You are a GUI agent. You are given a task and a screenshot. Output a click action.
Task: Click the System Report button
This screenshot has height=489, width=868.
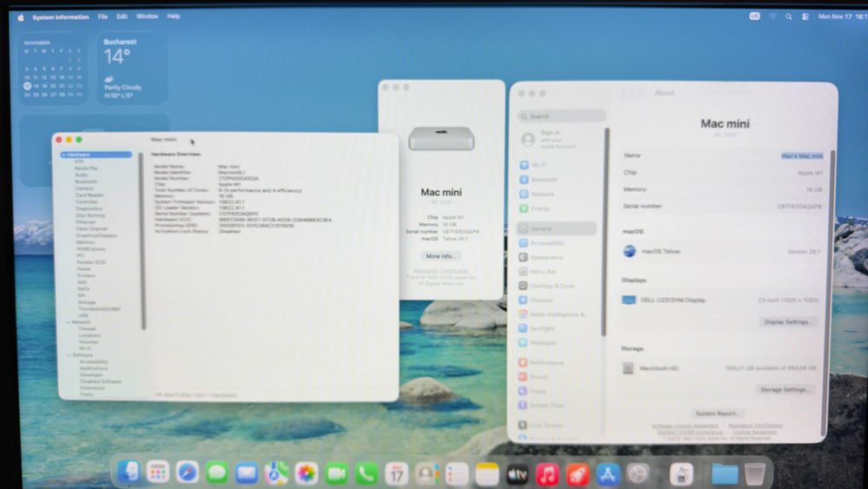tap(717, 413)
